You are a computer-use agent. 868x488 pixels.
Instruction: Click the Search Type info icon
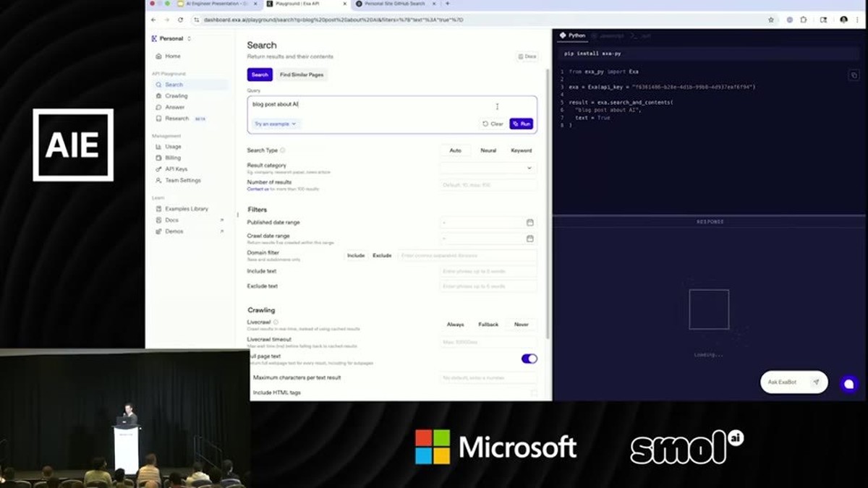(283, 150)
